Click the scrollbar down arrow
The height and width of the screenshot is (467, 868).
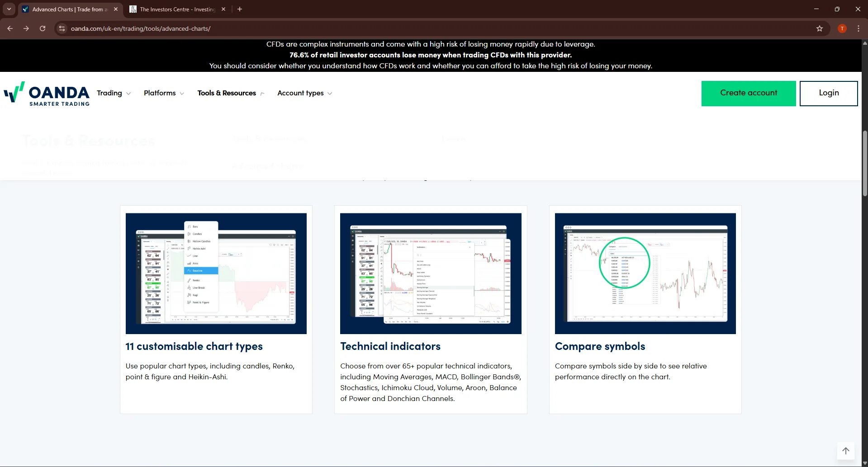pos(865,463)
